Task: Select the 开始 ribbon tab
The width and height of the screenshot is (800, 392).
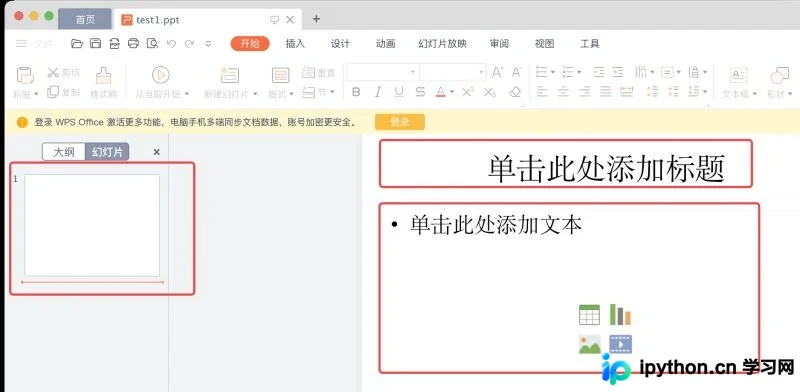Action: click(x=250, y=44)
